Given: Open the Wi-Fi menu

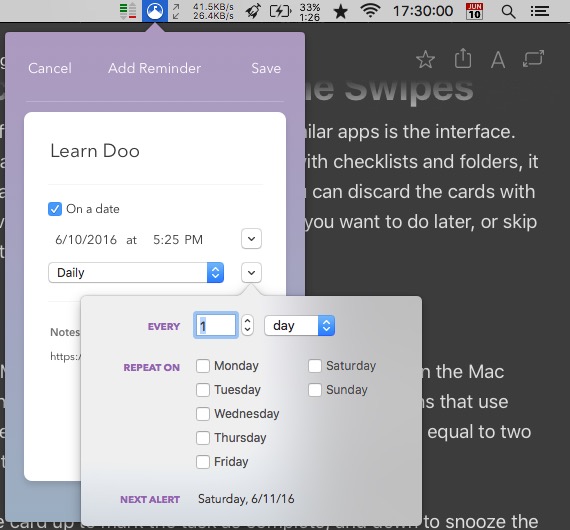Looking at the screenshot, I should 370,11.
